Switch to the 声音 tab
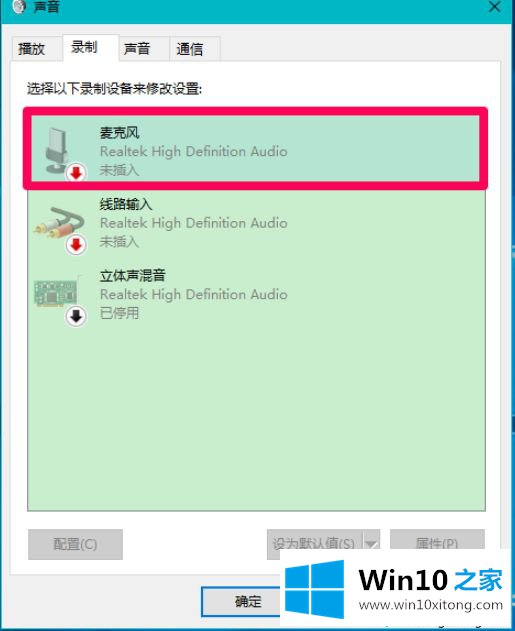This screenshot has height=631, width=515. click(137, 49)
